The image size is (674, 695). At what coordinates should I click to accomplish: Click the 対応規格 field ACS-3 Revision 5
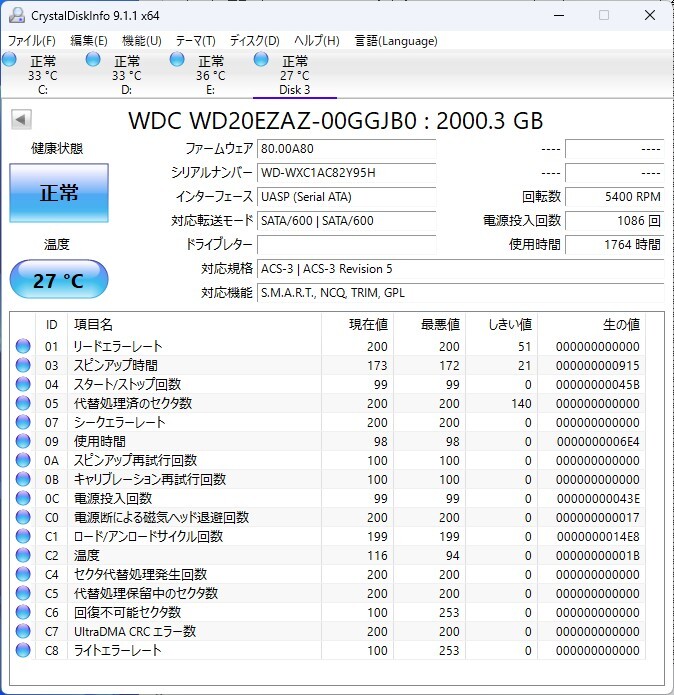[460, 269]
